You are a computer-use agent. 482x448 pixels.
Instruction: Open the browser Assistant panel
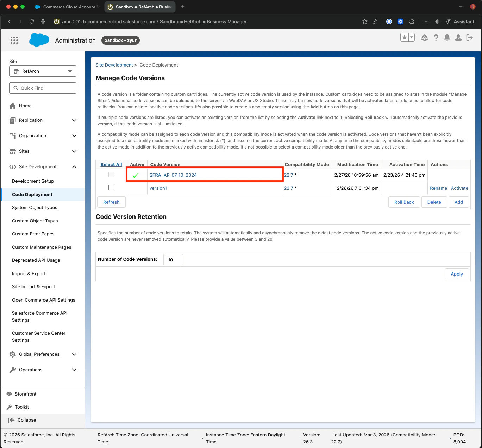460,21
